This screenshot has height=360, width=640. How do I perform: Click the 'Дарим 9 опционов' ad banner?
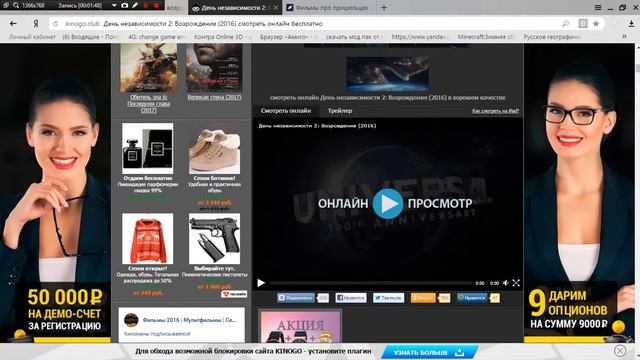579,193
